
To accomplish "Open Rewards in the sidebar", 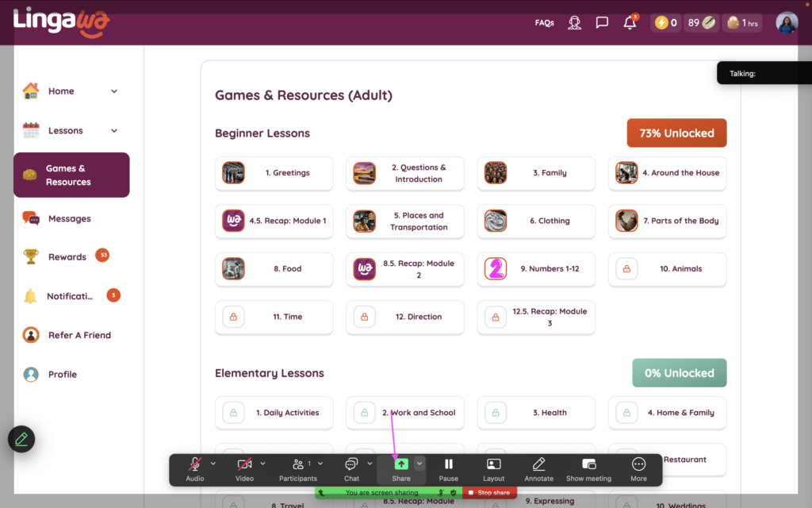I will click(x=67, y=257).
